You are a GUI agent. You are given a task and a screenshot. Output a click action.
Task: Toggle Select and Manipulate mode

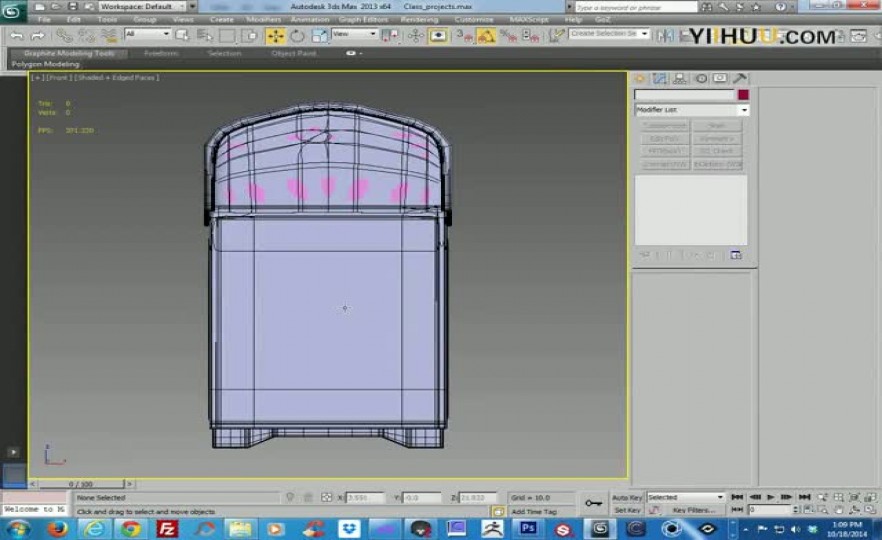[x=416, y=36]
